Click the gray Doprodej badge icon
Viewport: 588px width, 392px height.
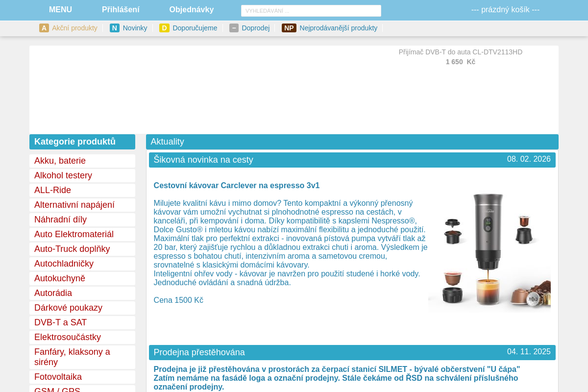pyautogui.click(x=234, y=28)
